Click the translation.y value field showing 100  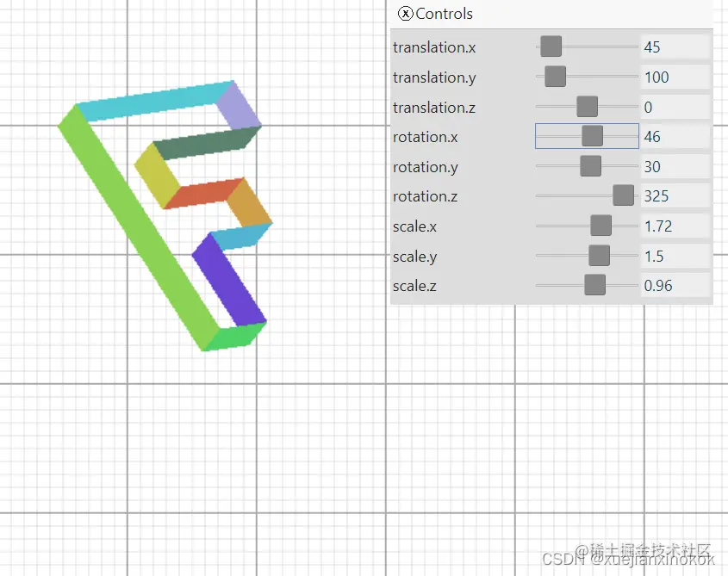pos(675,77)
